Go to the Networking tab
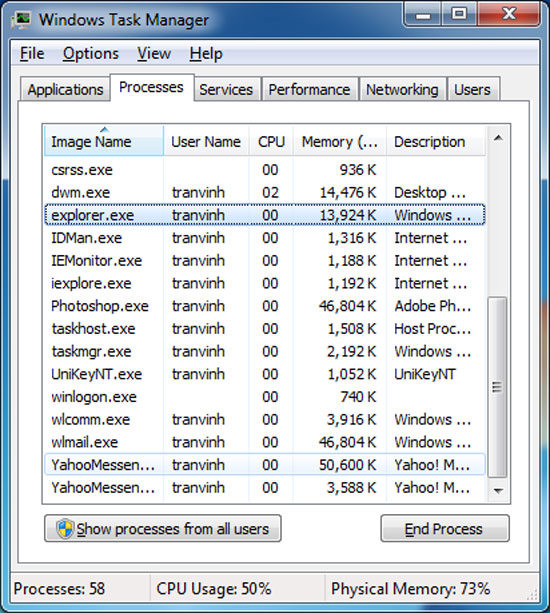 tap(402, 90)
